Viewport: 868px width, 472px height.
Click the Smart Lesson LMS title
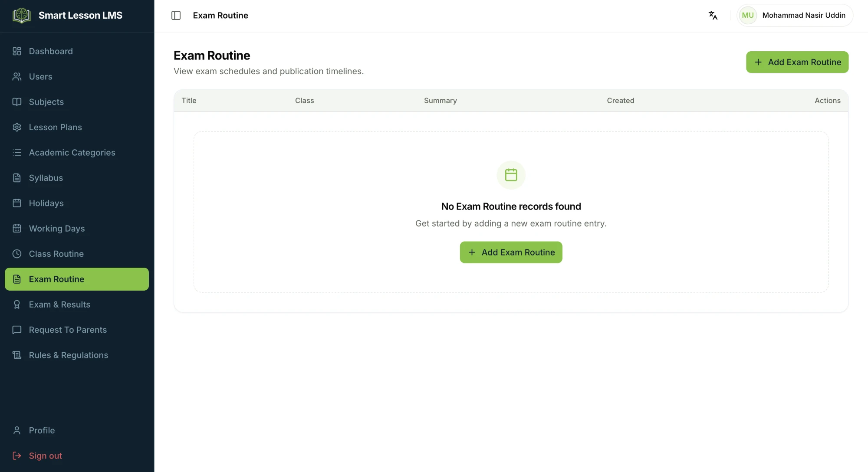[80, 16]
